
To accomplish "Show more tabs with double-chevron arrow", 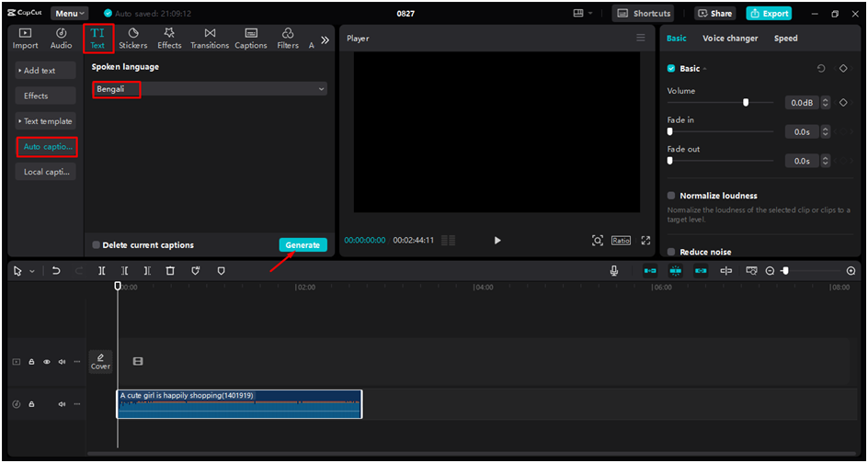I will pyautogui.click(x=325, y=40).
